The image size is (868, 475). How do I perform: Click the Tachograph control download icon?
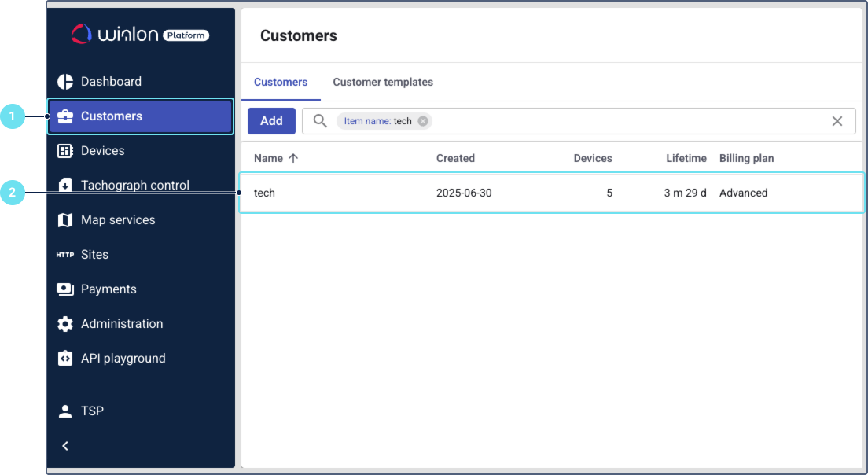(x=65, y=186)
